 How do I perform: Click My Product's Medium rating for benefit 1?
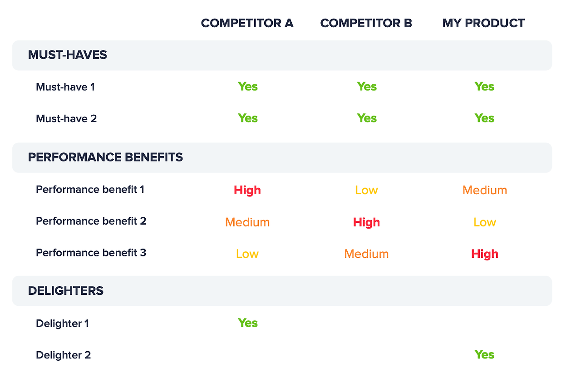click(485, 190)
